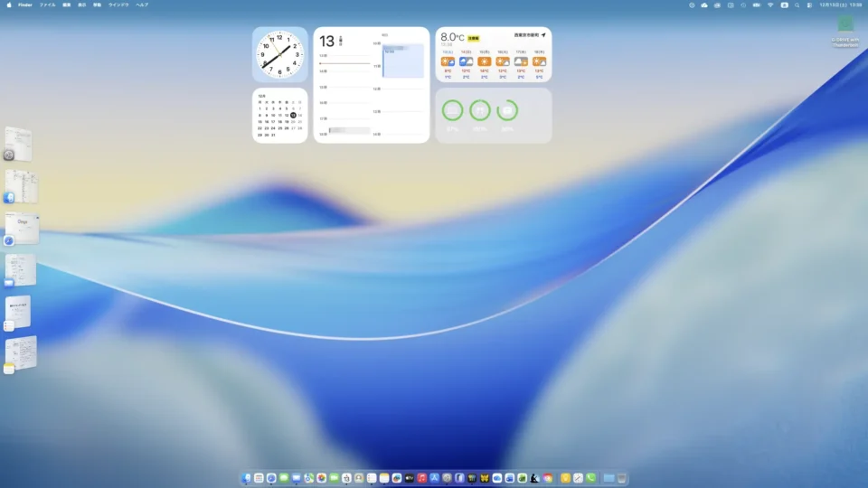Open Notes app in the Dock
This screenshot has height=488, width=868.
tap(384, 478)
